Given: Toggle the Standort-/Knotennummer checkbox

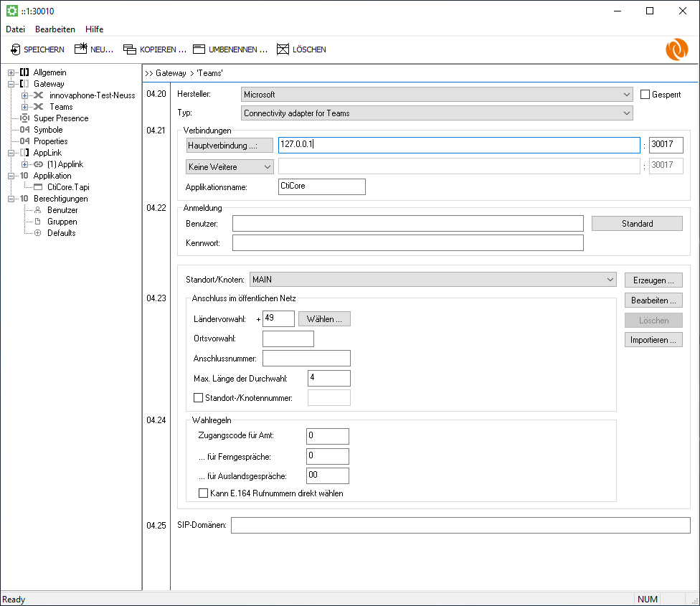Looking at the screenshot, I should pyautogui.click(x=199, y=398).
